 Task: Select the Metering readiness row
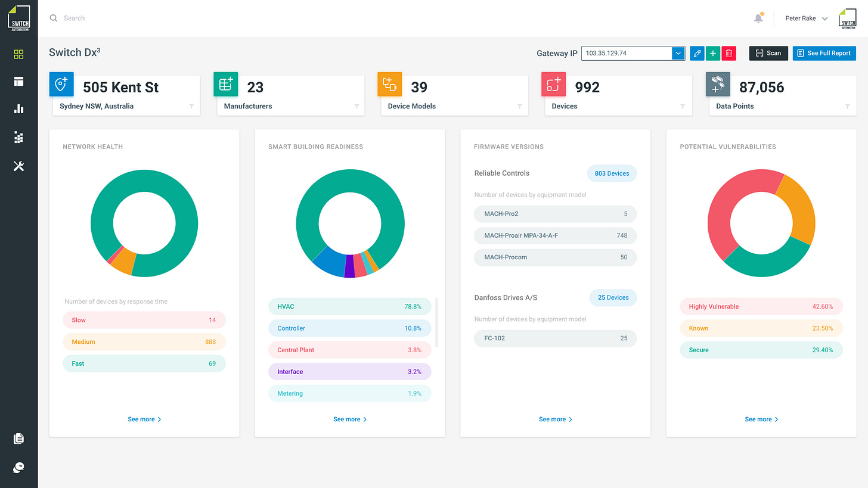coord(349,393)
